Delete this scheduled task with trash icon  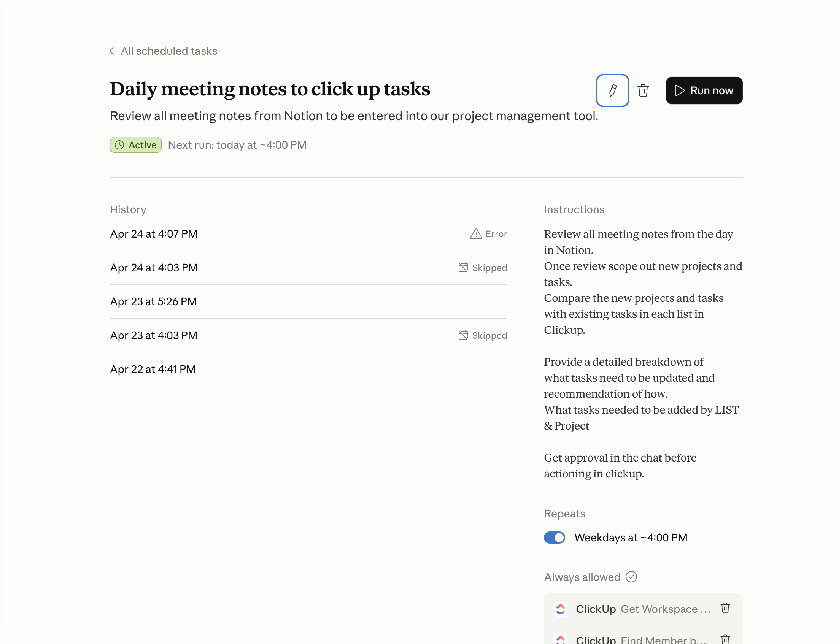pyautogui.click(x=643, y=90)
